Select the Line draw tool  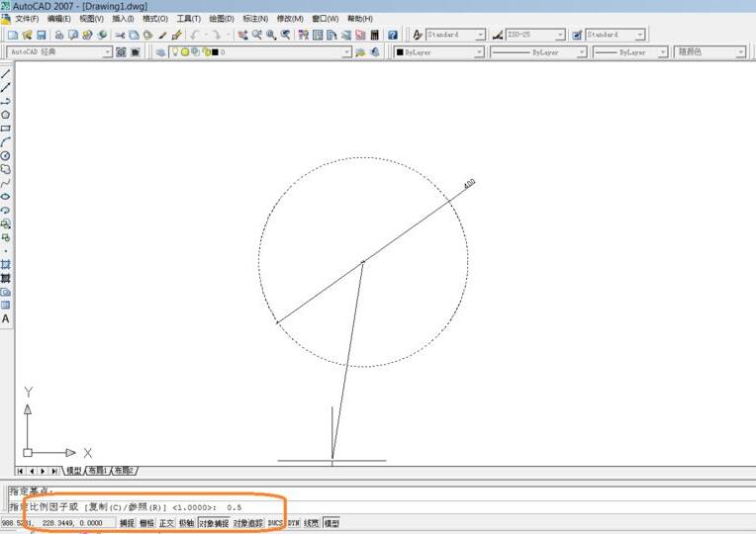(x=6, y=74)
